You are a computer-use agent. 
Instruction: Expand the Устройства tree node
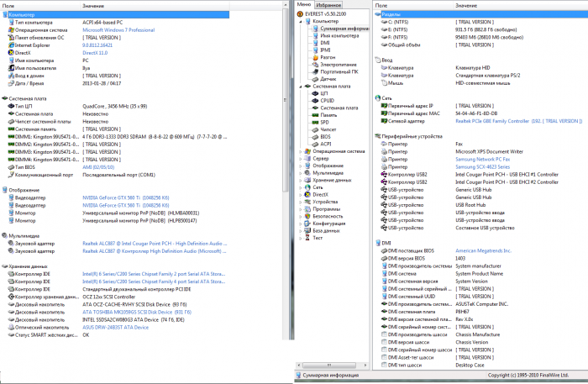pos(301,203)
